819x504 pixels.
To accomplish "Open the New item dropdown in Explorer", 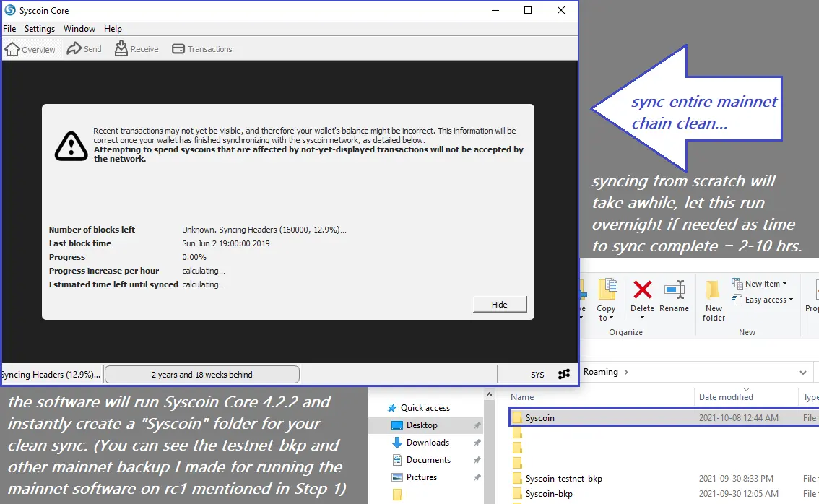I will tap(760, 284).
